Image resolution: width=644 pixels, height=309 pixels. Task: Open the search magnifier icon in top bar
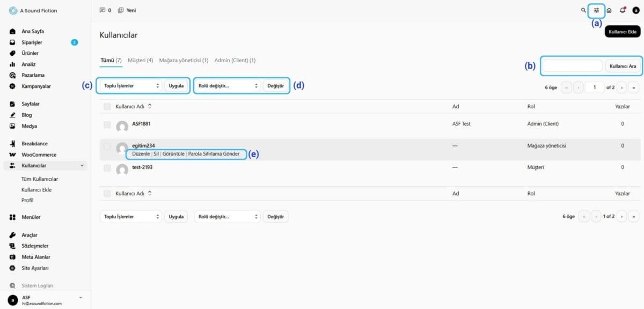point(583,10)
